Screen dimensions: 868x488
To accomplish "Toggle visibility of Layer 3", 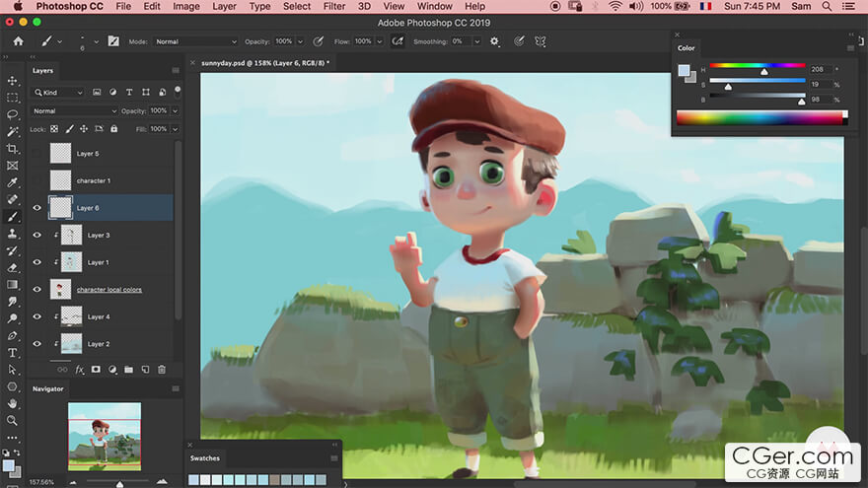I will click(37, 236).
